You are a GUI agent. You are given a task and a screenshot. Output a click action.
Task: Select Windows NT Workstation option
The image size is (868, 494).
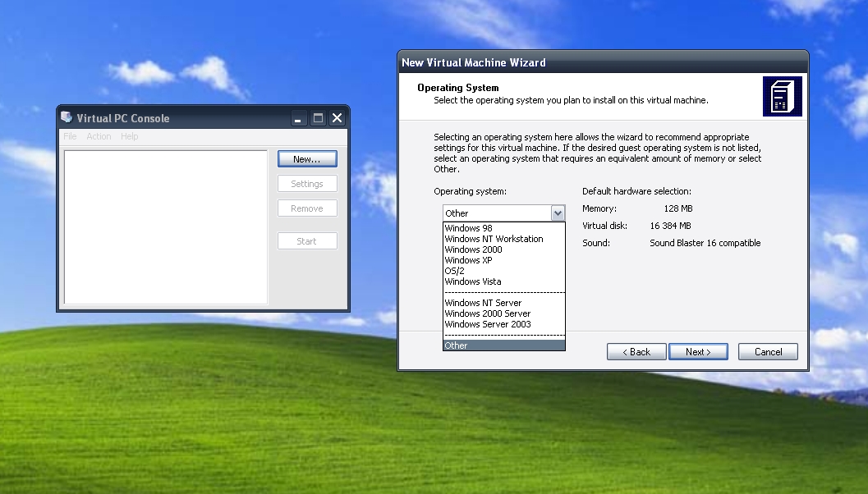503,239
